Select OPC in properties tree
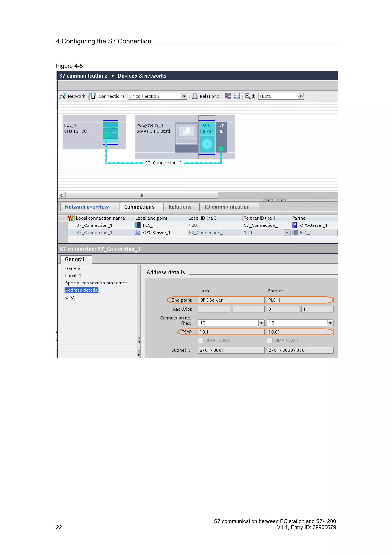This screenshot has width=392, height=555. (69, 297)
